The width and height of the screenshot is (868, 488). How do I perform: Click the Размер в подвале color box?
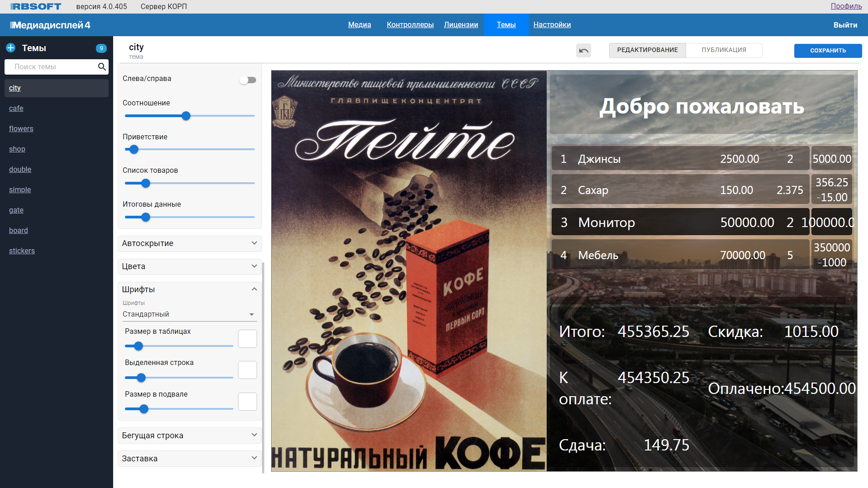(248, 402)
